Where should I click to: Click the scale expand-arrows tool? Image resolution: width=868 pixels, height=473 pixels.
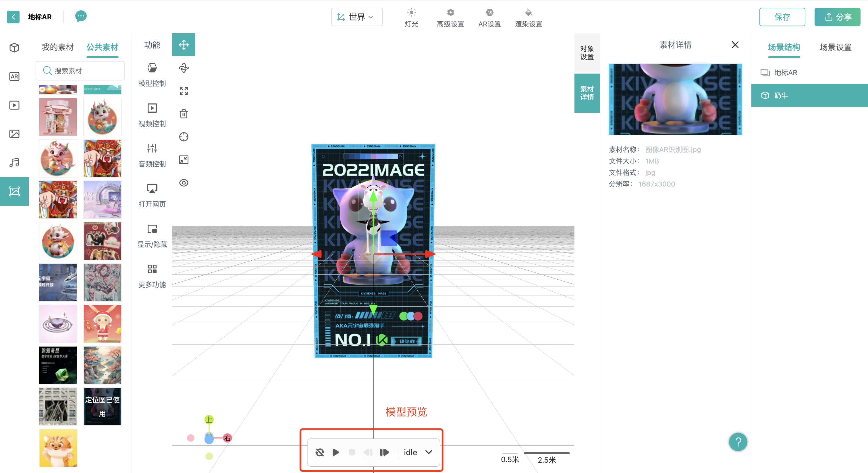click(184, 91)
